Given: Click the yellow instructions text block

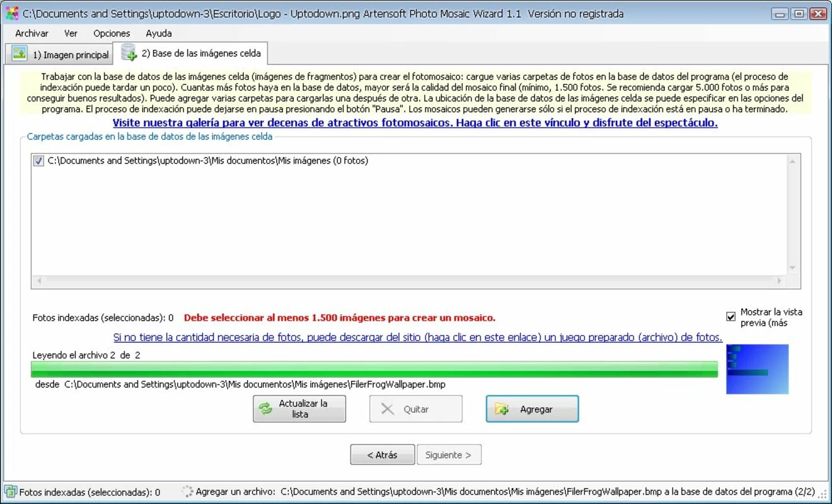Looking at the screenshot, I should [416, 93].
